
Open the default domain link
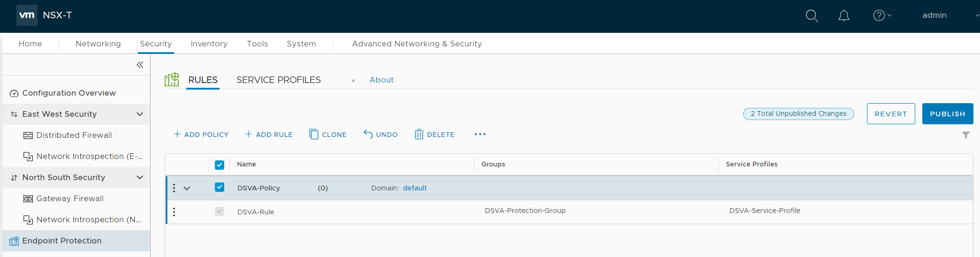pyautogui.click(x=415, y=188)
